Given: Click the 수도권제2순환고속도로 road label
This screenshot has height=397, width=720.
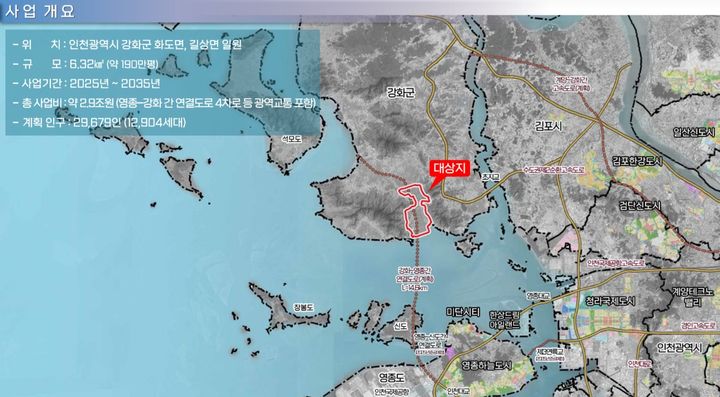Looking at the screenshot, I should coord(555,169).
